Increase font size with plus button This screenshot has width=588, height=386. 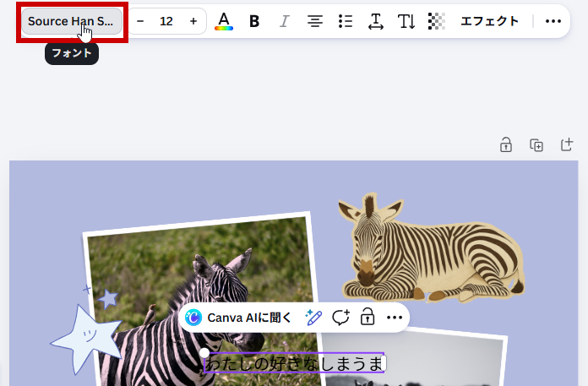click(x=193, y=21)
